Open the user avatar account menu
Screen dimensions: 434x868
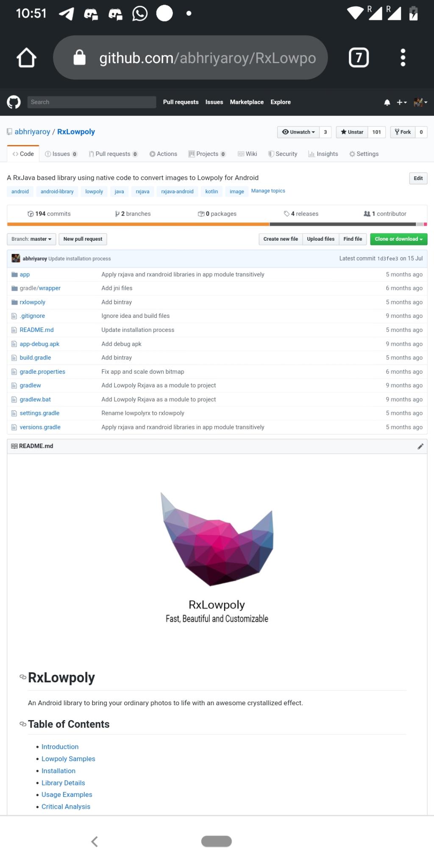tap(420, 102)
